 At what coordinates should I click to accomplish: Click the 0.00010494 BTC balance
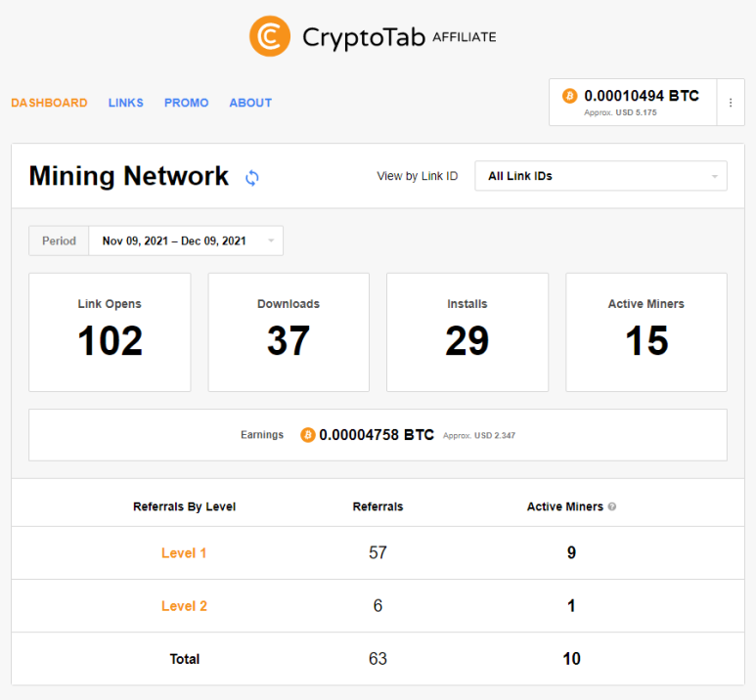[642, 96]
